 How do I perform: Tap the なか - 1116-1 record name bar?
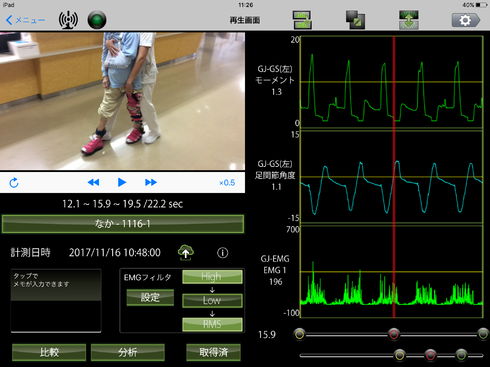click(123, 224)
